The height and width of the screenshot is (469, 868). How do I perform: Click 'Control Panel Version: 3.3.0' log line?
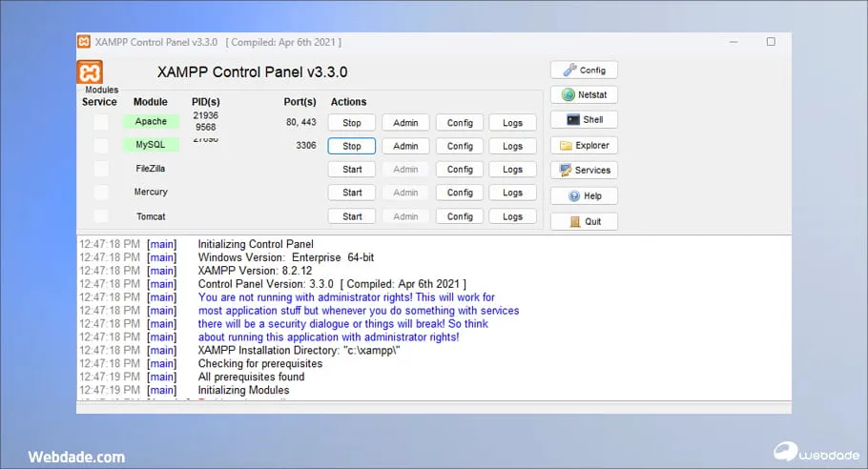[332, 284]
